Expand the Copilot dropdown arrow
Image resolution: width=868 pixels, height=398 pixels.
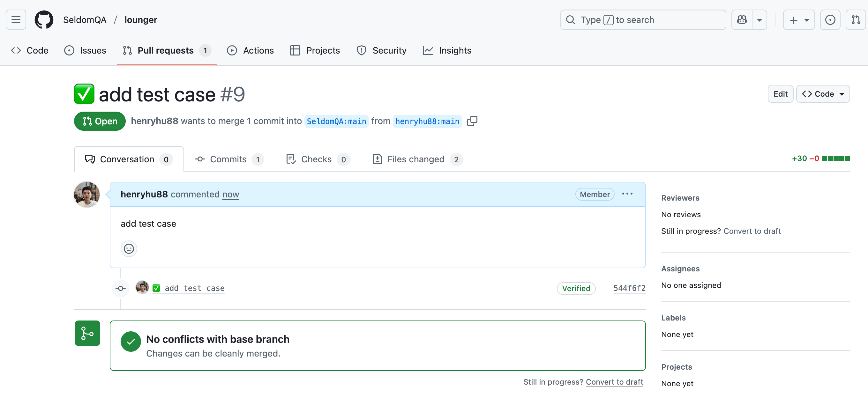[759, 20]
